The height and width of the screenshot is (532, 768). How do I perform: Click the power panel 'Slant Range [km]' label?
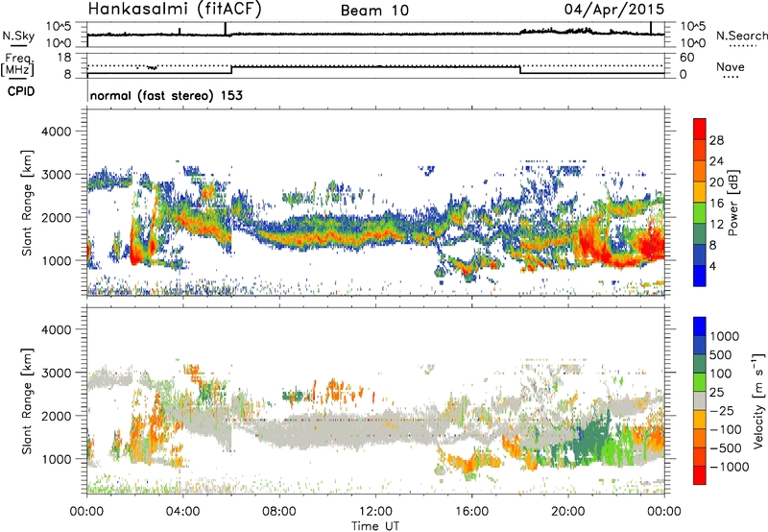(x=27, y=203)
